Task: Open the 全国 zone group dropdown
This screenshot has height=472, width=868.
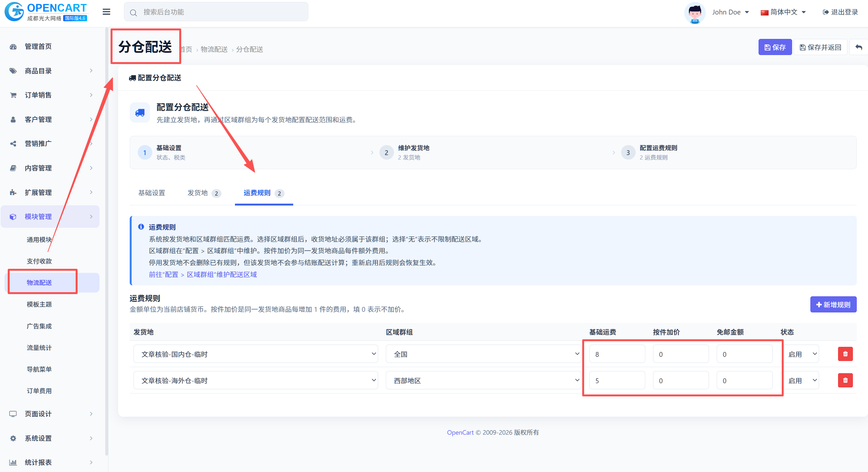Action: tap(483, 354)
